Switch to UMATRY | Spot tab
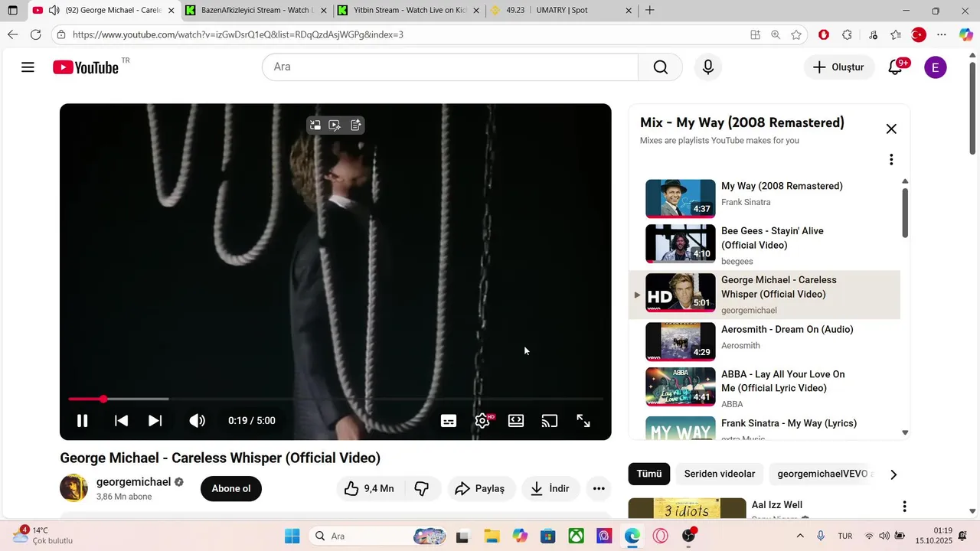The image size is (980, 551). pos(560,11)
